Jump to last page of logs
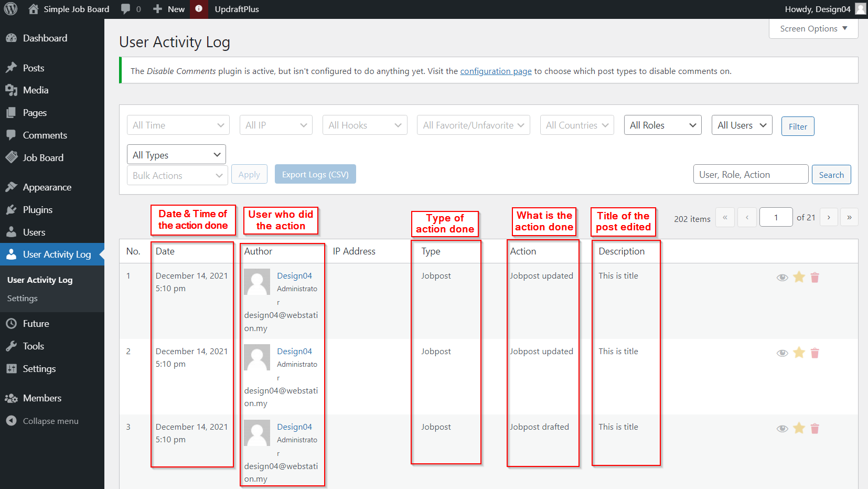 [849, 217]
